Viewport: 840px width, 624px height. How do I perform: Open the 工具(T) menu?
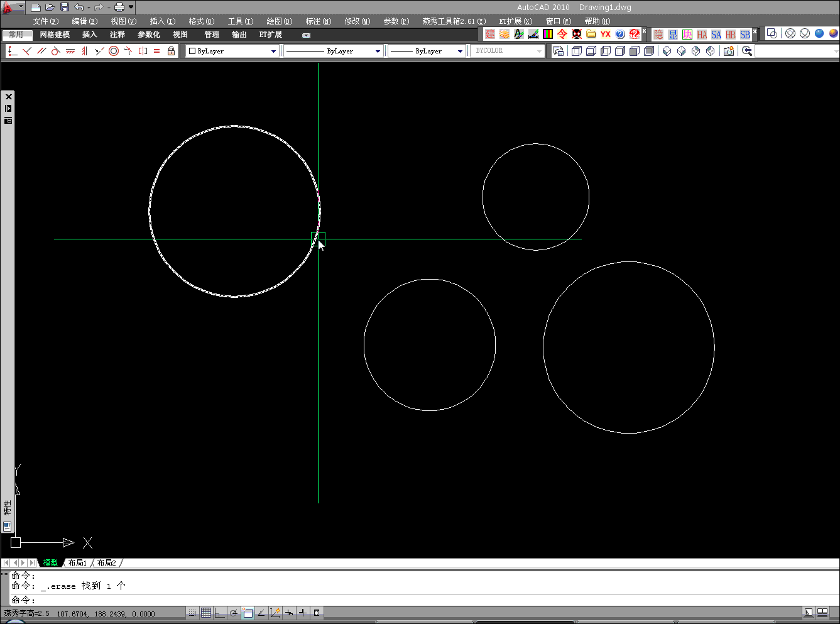241,21
